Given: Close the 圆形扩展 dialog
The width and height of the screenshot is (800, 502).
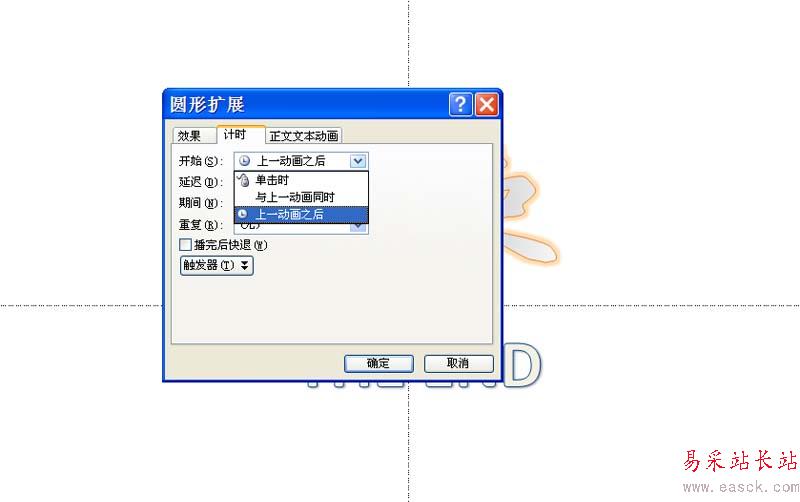Looking at the screenshot, I should 487,105.
